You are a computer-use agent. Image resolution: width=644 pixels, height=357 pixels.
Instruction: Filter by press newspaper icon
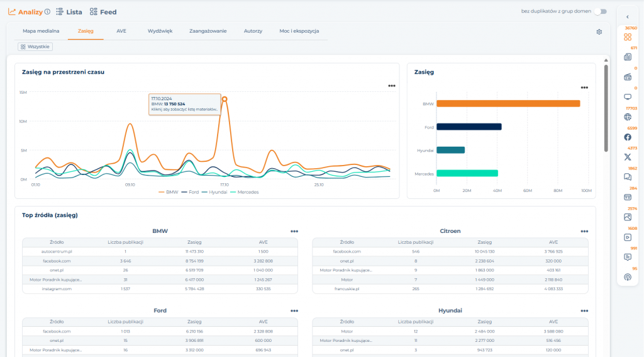(628, 57)
